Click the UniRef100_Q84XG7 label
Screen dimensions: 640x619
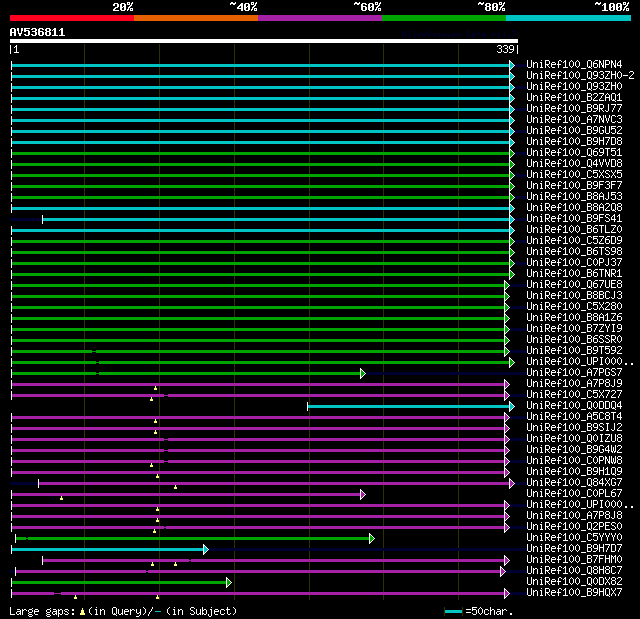click(x=574, y=483)
